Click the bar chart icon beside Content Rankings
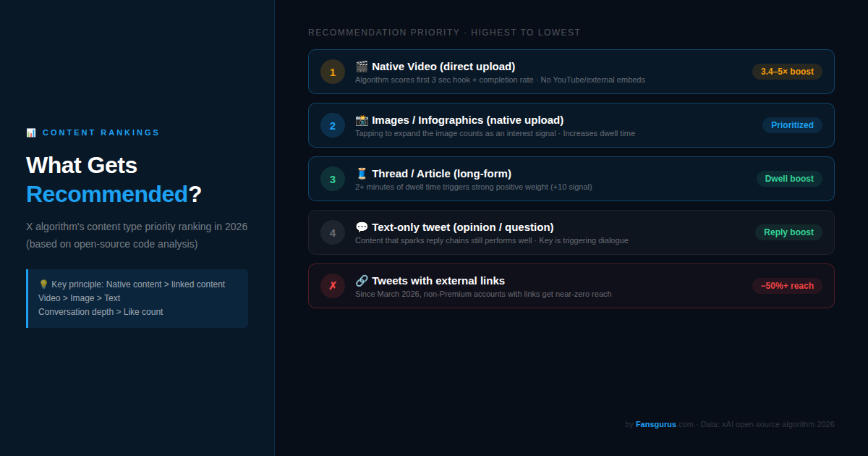 click(x=31, y=133)
